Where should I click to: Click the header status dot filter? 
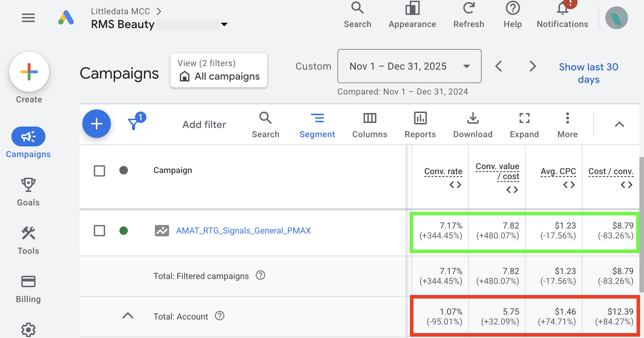[x=124, y=170]
